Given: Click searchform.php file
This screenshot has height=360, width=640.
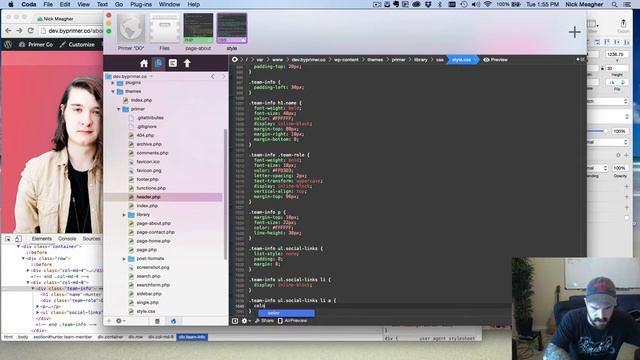Looking at the screenshot, I should click(153, 285).
